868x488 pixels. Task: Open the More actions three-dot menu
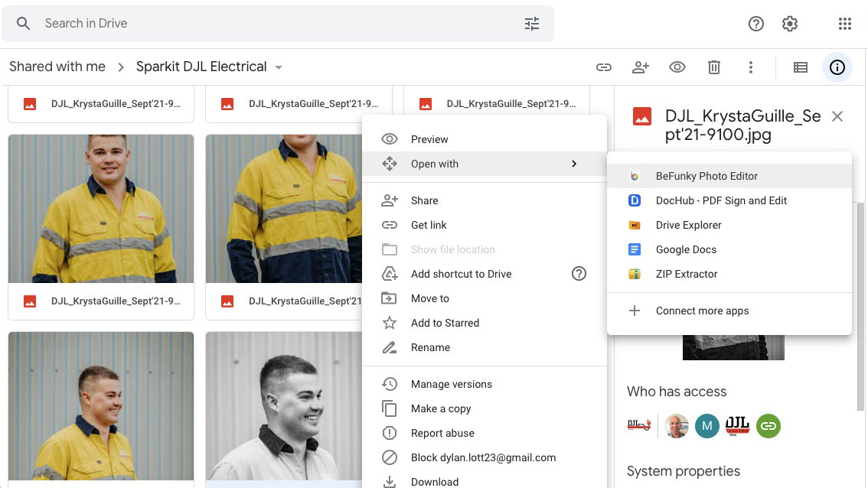point(751,67)
